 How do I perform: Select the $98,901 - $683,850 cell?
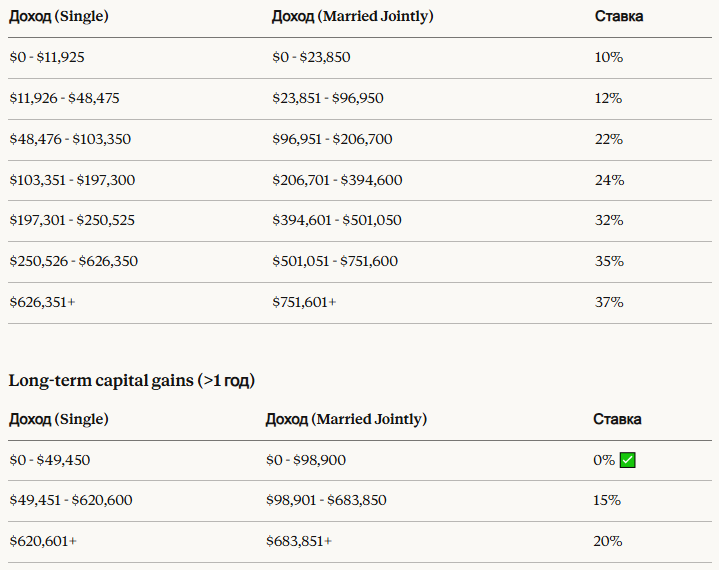pyautogui.click(x=326, y=500)
